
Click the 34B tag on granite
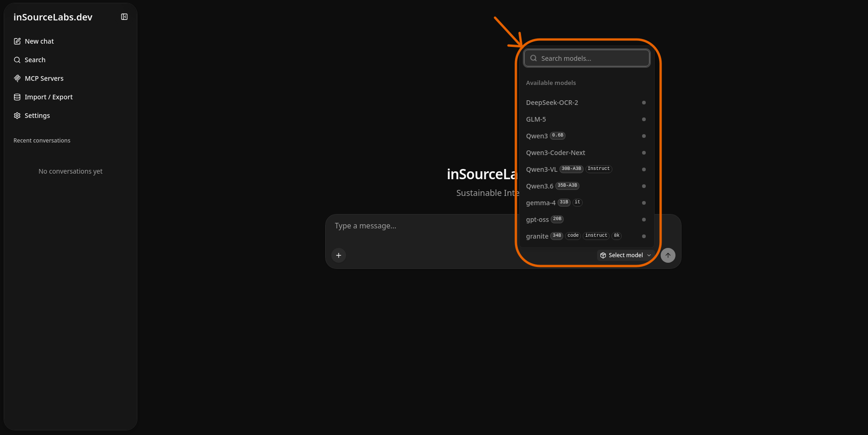click(x=557, y=236)
